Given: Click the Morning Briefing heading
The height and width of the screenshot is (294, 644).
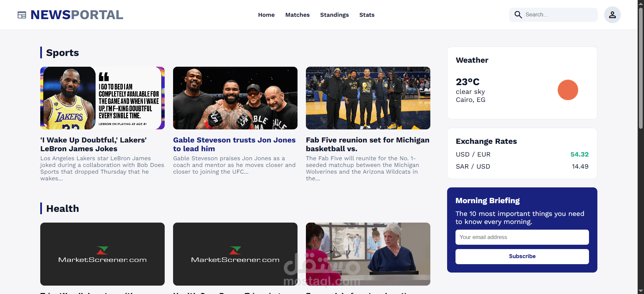Looking at the screenshot, I should (487, 200).
